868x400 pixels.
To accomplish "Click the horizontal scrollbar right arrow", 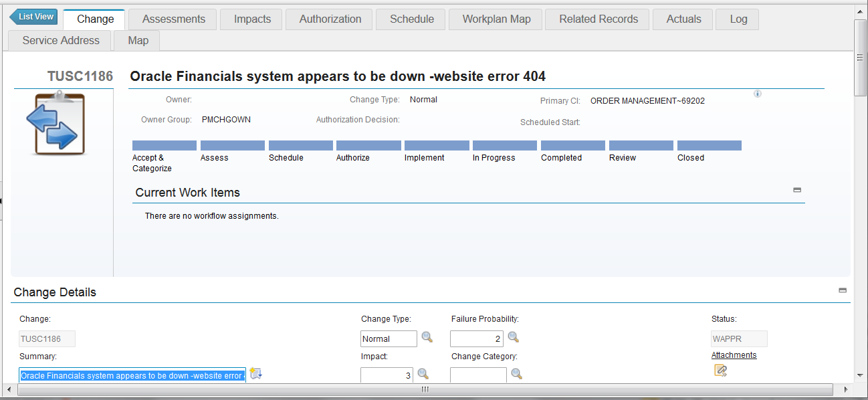I will click(845, 389).
